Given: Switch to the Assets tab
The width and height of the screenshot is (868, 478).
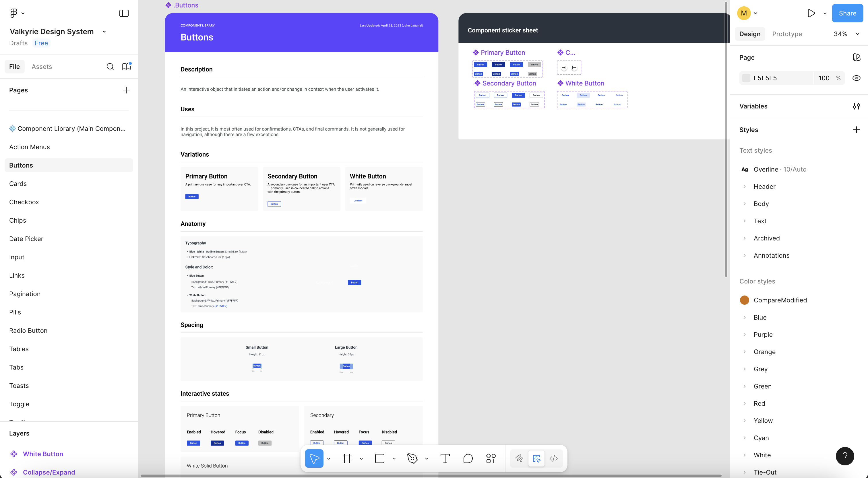Looking at the screenshot, I should (x=42, y=67).
